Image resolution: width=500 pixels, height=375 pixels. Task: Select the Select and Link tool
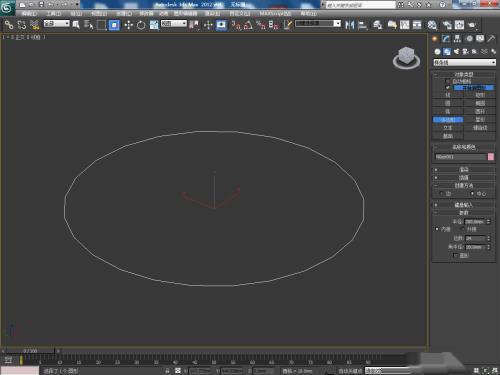point(9,25)
